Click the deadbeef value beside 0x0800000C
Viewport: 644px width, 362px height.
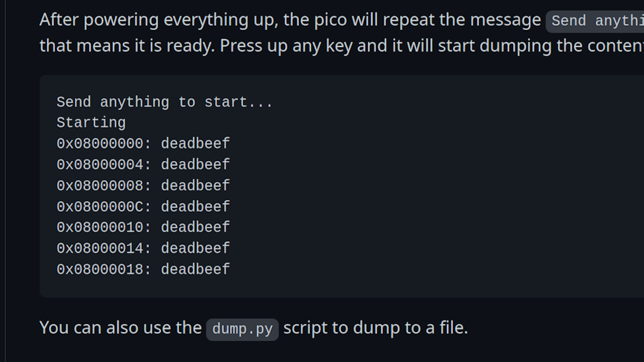coord(195,207)
